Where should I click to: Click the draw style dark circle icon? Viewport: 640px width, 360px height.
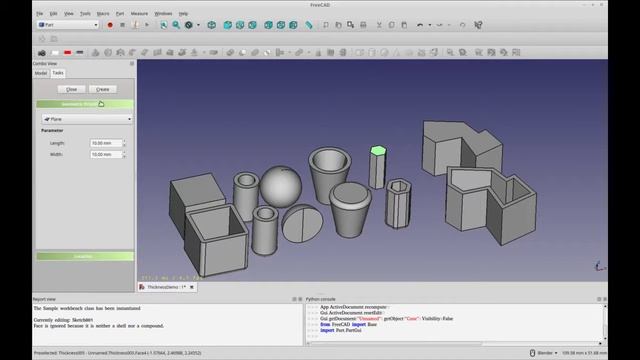pos(189,25)
